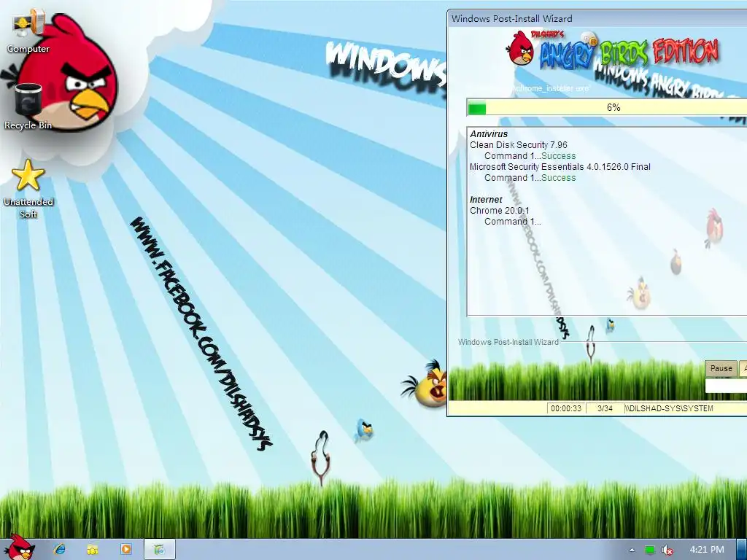Open the Angry Birds Start button
Image resolution: width=747 pixels, height=560 pixels.
[19, 548]
